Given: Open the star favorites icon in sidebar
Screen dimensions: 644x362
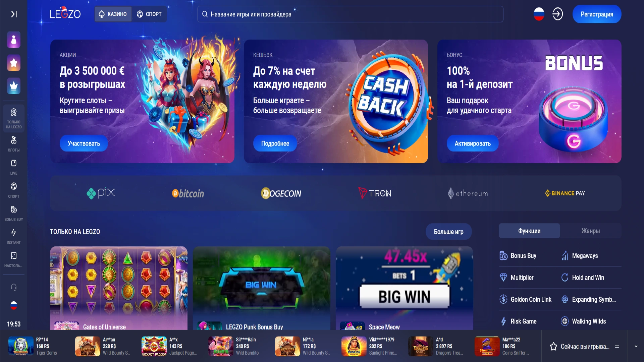Looking at the screenshot, I should pyautogui.click(x=14, y=63).
